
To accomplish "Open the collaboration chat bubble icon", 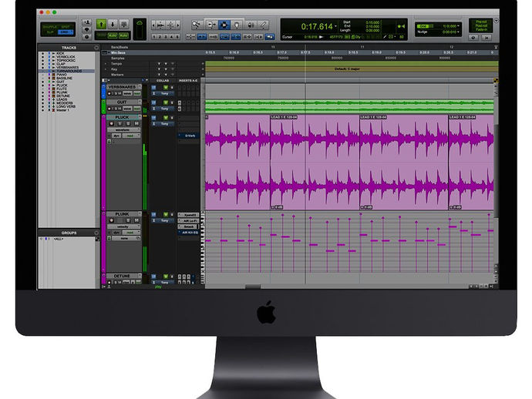I will (87, 29).
